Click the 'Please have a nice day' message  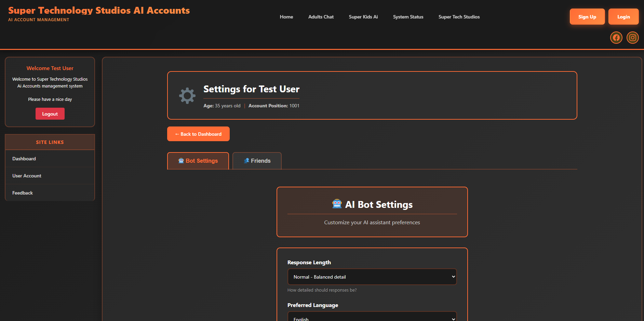click(50, 99)
